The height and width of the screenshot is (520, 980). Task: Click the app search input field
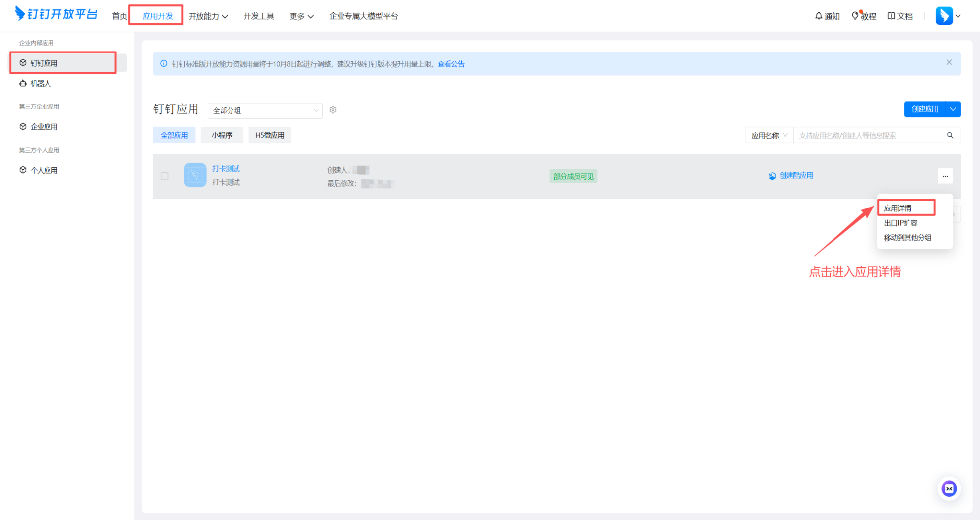[x=869, y=135]
